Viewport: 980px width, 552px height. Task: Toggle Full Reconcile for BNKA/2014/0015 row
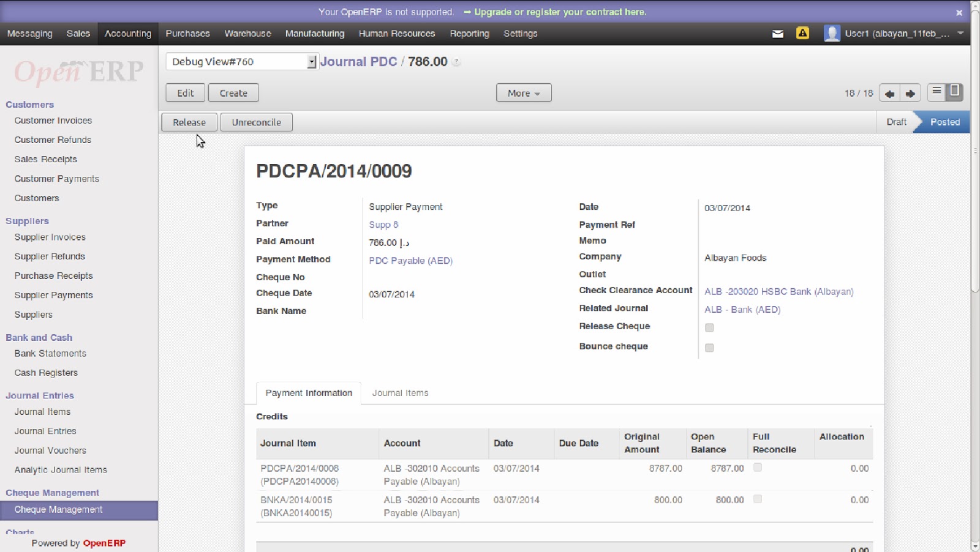[x=758, y=499]
